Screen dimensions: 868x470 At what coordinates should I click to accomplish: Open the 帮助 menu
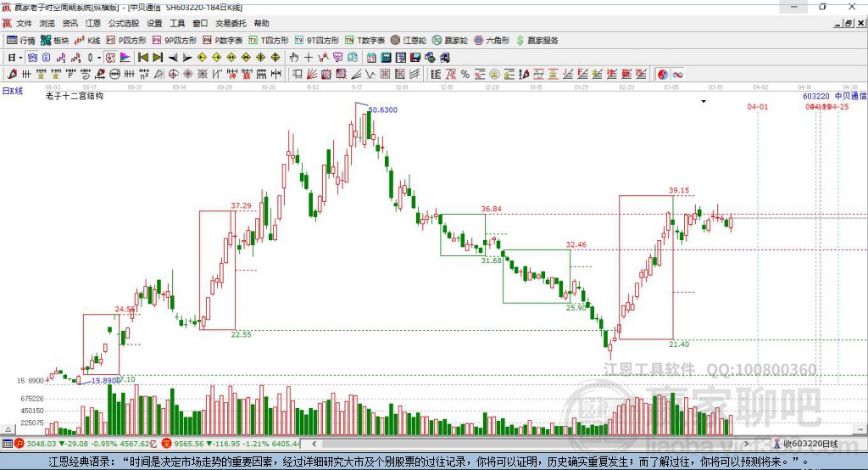pos(261,23)
